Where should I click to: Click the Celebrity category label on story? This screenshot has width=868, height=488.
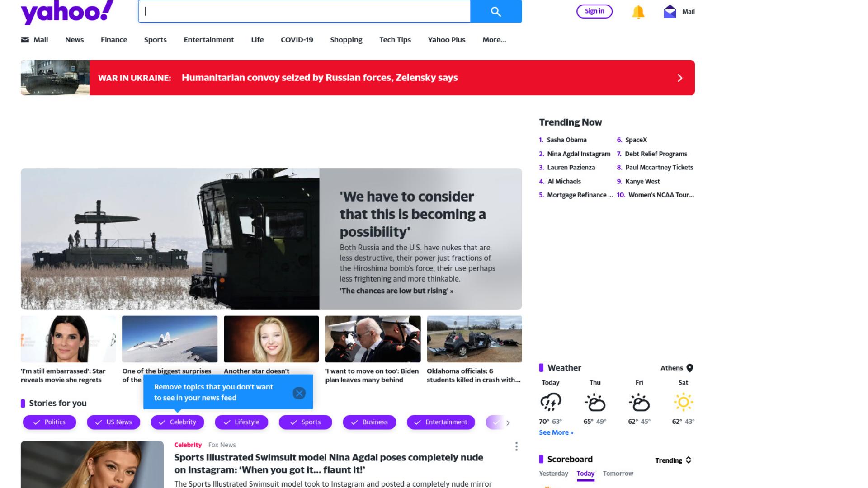(x=188, y=445)
